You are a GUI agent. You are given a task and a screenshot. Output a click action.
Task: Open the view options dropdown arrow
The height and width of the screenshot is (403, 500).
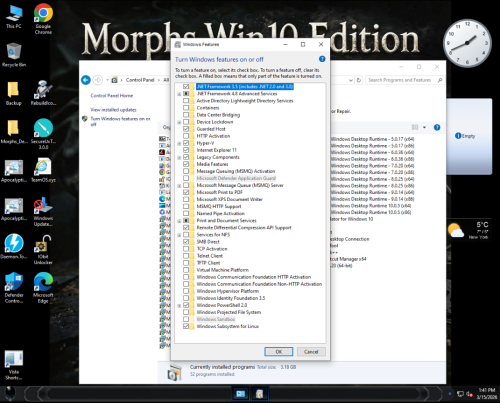click(424, 127)
